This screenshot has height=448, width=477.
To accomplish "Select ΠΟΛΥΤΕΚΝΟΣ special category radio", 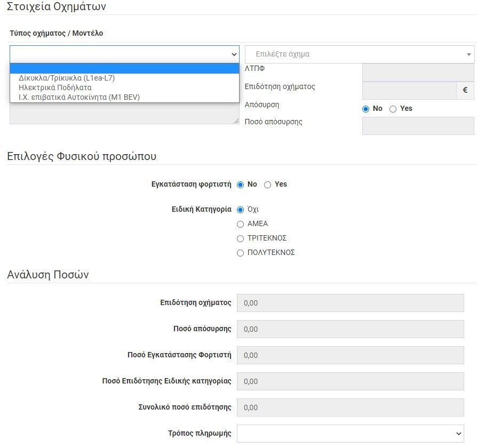I will click(240, 253).
